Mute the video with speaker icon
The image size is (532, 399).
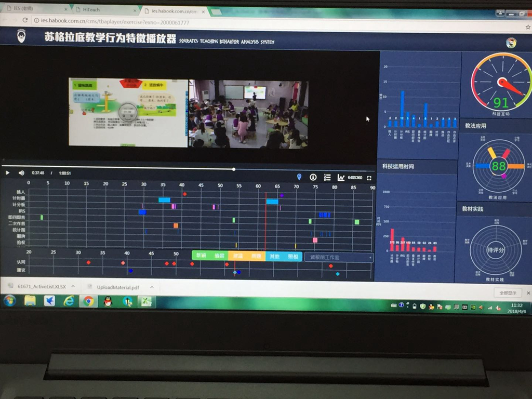[21, 172]
